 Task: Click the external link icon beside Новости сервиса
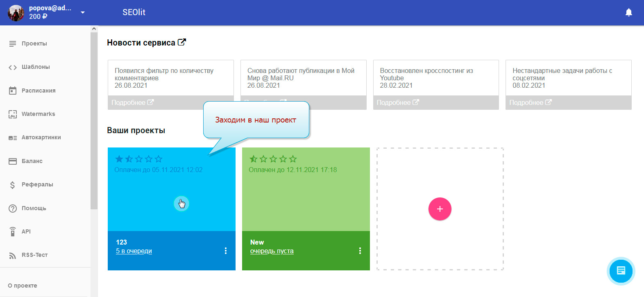[x=182, y=42]
